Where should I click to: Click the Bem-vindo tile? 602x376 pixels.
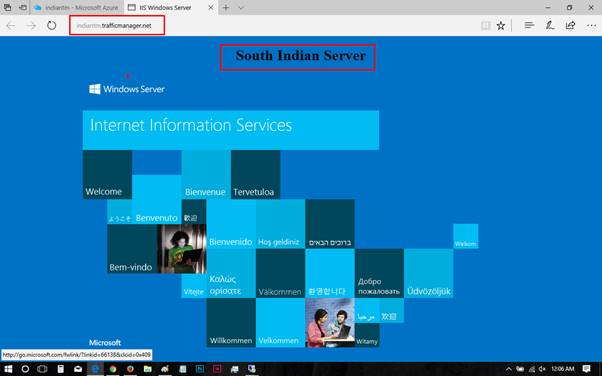[132, 249]
